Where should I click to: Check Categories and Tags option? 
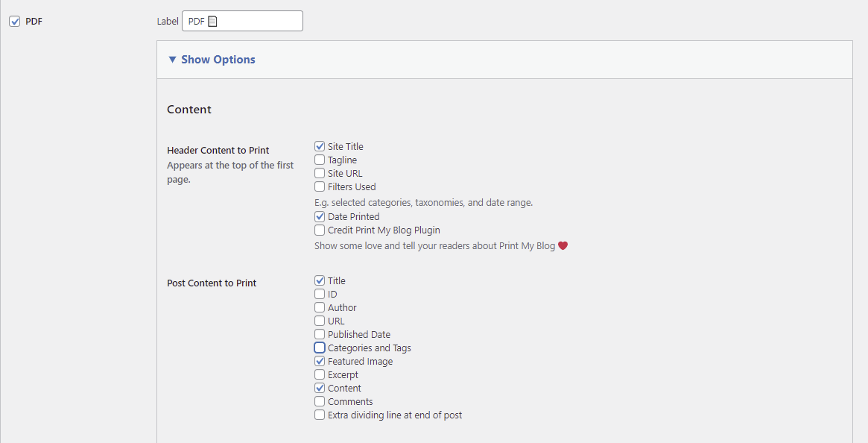320,348
